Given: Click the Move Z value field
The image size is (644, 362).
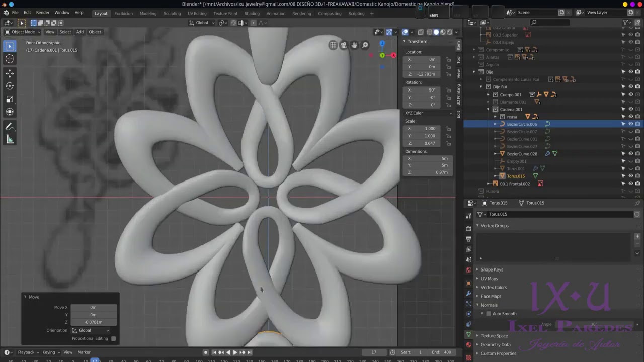Looking at the screenshot, I should point(94,322).
